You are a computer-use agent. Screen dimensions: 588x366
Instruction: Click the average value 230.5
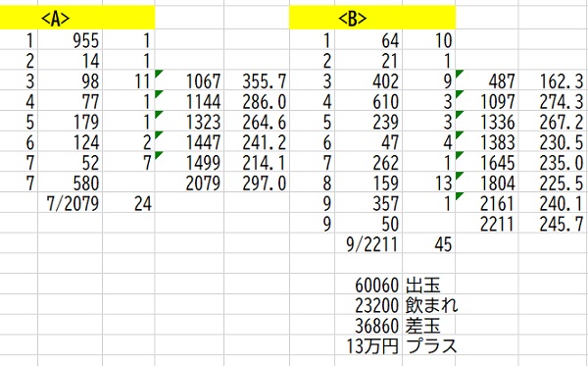pos(553,142)
